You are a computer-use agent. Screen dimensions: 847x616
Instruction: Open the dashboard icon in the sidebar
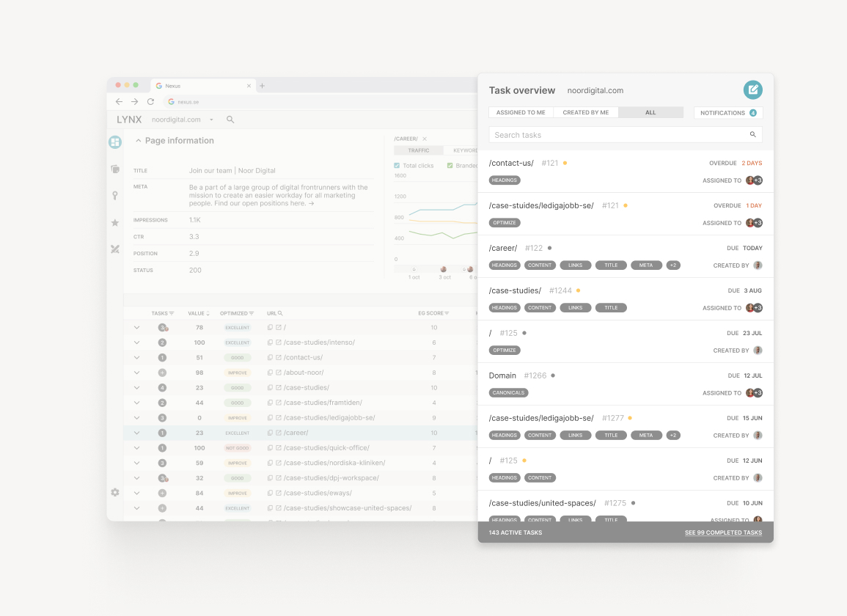pyautogui.click(x=114, y=142)
